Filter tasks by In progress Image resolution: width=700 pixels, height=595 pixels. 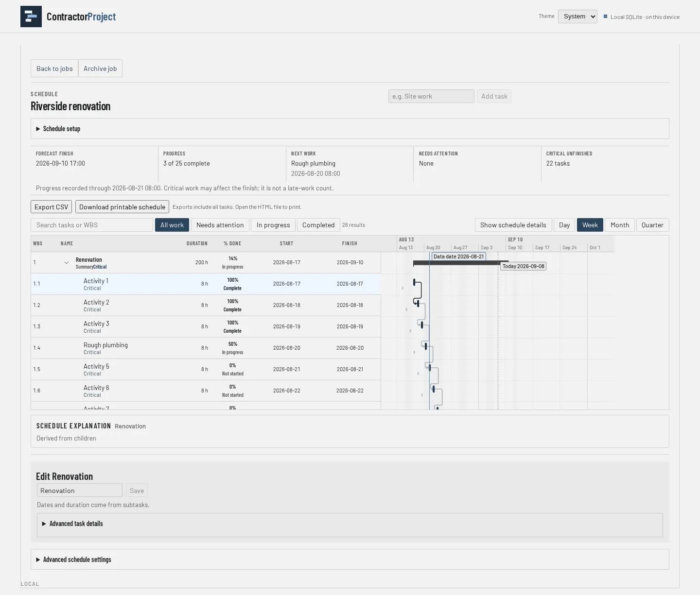click(x=273, y=225)
